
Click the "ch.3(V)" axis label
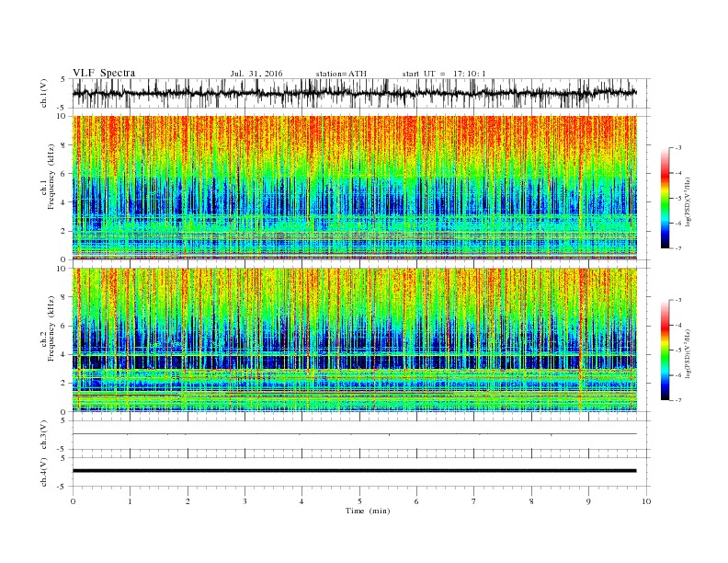coord(44,435)
